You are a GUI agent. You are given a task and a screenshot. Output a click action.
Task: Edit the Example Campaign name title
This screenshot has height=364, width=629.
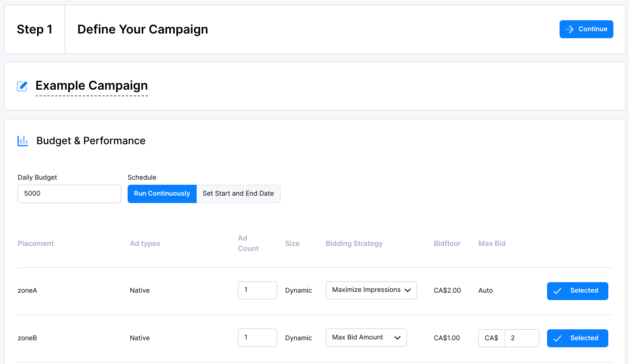92,86
